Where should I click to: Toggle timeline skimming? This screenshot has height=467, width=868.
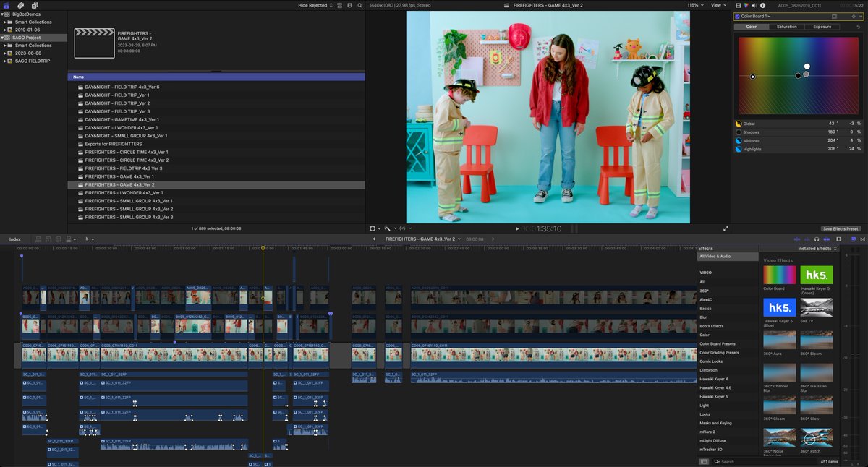[797, 239]
